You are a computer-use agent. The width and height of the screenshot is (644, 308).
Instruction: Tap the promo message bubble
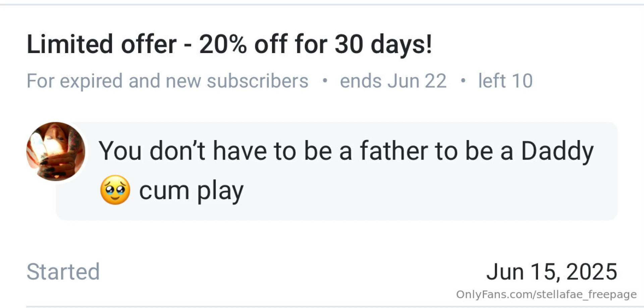[337, 171]
